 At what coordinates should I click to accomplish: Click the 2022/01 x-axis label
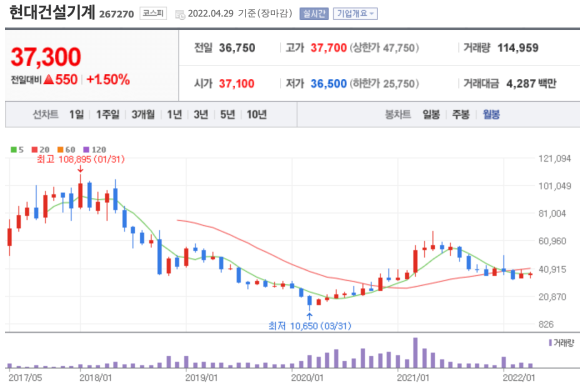pyautogui.click(x=519, y=378)
